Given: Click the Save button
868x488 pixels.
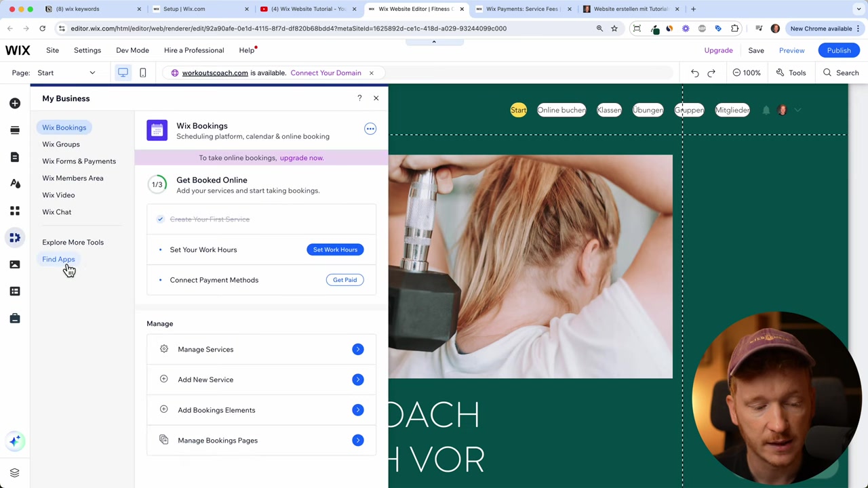Looking at the screenshot, I should click(756, 50).
